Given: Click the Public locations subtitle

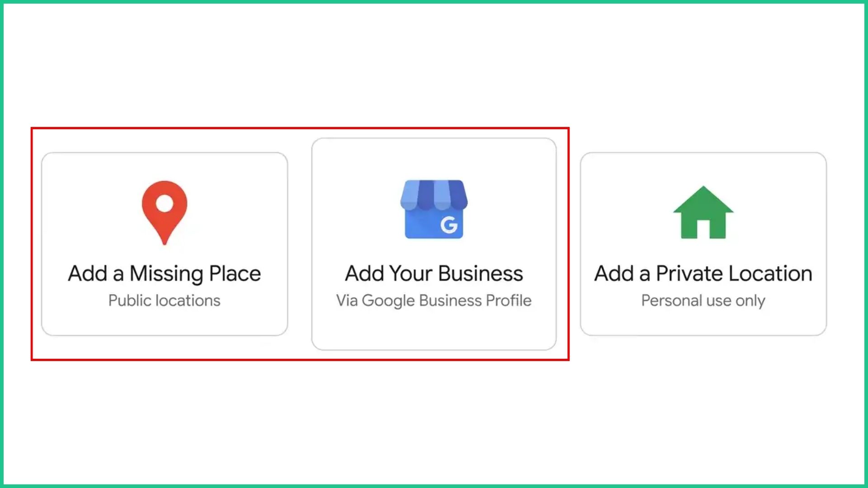Looking at the screenshot, I should 165,300.
